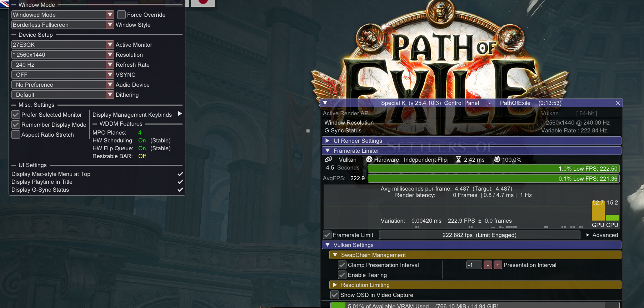Viewport: 644px width, 308px height.
Task: Click G-Sync Status label
Action: click(343, 130)
